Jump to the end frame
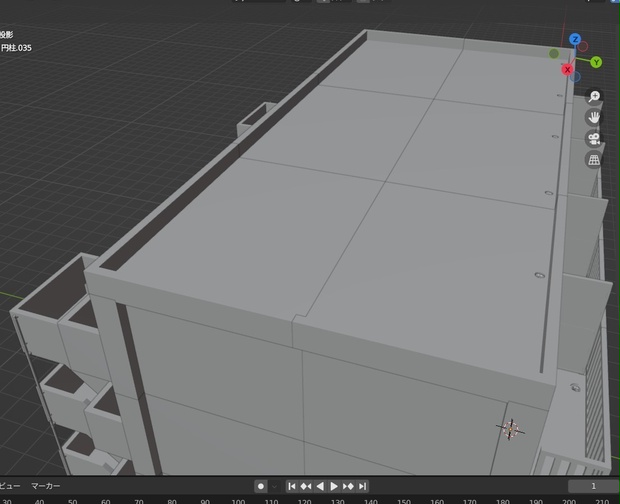 362,486
